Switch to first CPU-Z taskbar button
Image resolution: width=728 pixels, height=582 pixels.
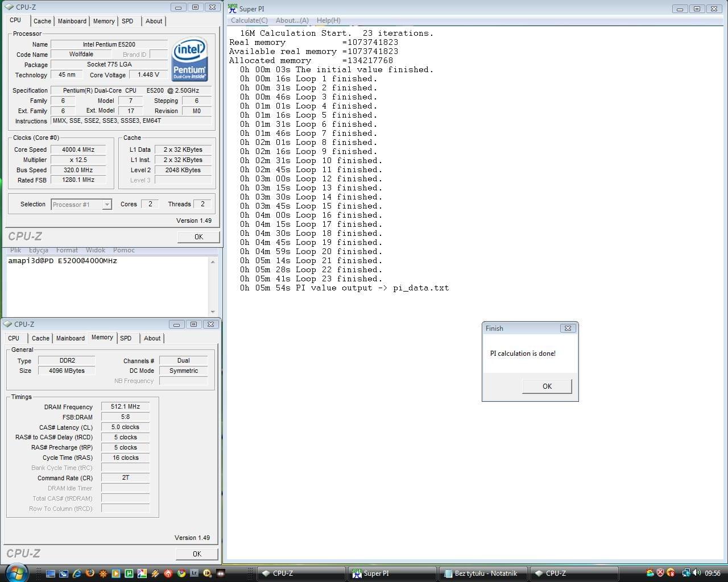pyautogui.click(x=301, y=573)
